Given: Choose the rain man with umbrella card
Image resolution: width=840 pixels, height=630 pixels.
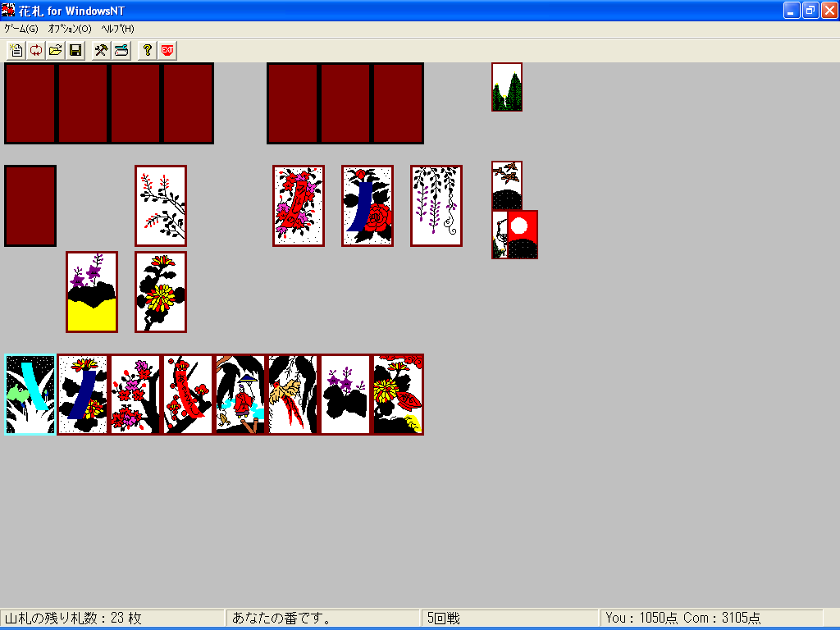Looking at the screenshot, I should [x=240, y=395].
